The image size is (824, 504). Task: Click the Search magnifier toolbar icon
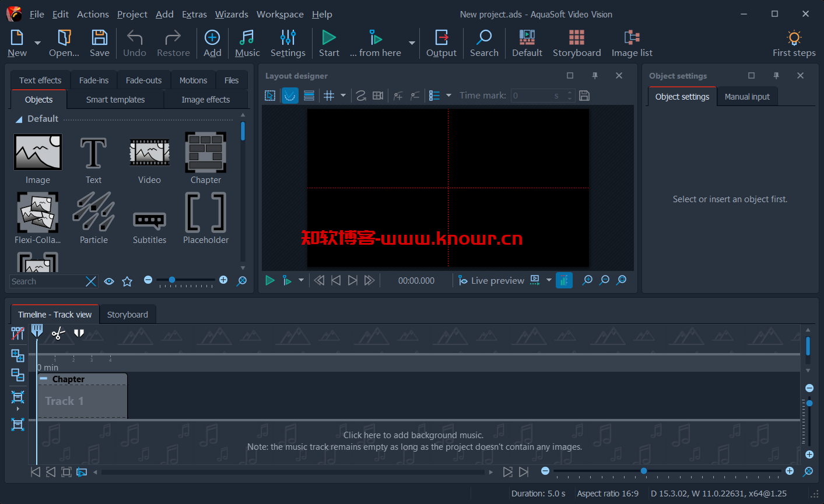click(x=484, y=38)
